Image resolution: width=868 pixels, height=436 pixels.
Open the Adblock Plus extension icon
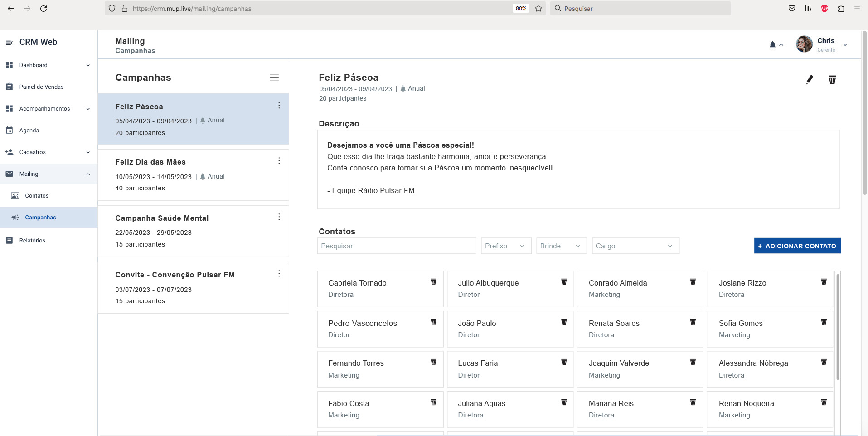click(824, 8)
